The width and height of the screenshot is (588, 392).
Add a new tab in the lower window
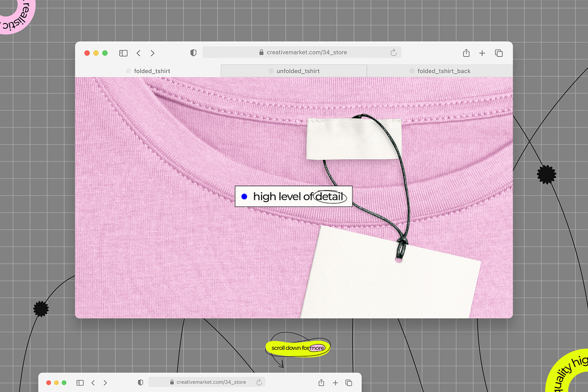coord(335,383)
